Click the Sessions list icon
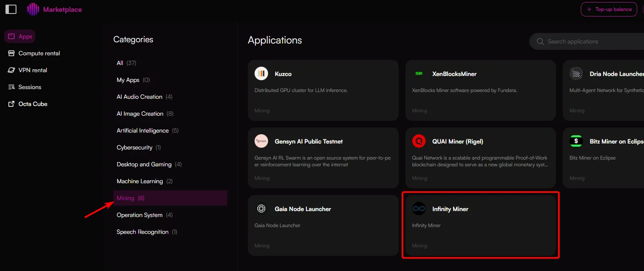 [x=11, y=87]
